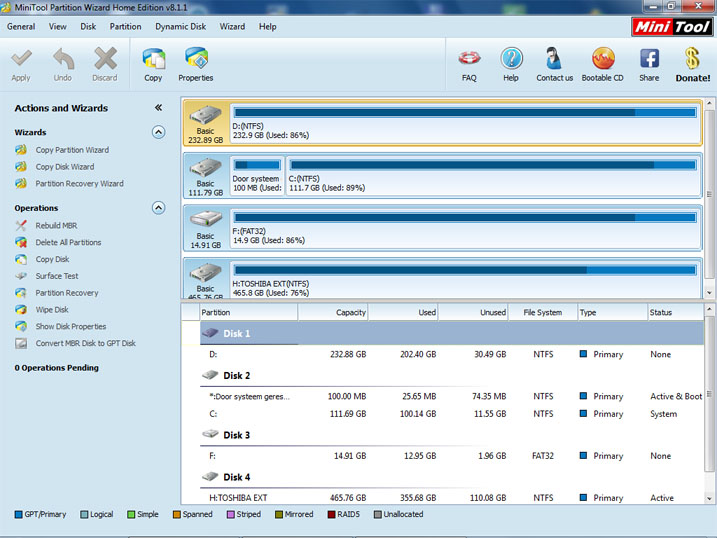Click Convert MBR Disk to GPT Disk link
The image size is (717, 538).
click(86, 343)
